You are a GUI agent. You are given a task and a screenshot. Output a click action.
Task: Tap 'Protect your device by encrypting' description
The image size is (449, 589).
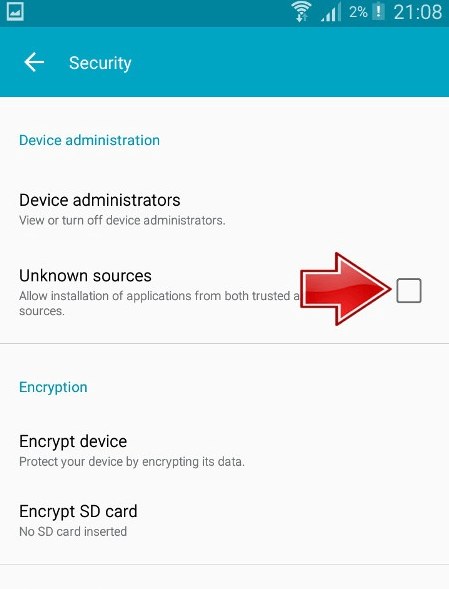pos(132,462)
